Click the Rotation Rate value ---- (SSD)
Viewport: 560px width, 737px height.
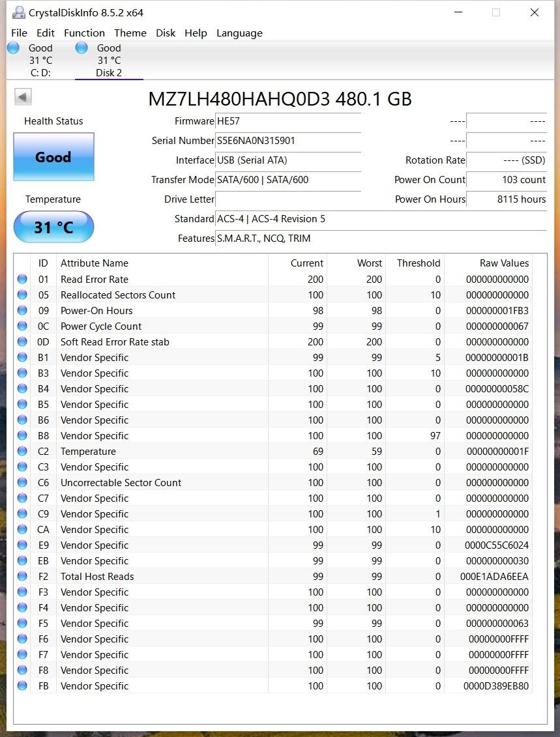click(507, 160)
